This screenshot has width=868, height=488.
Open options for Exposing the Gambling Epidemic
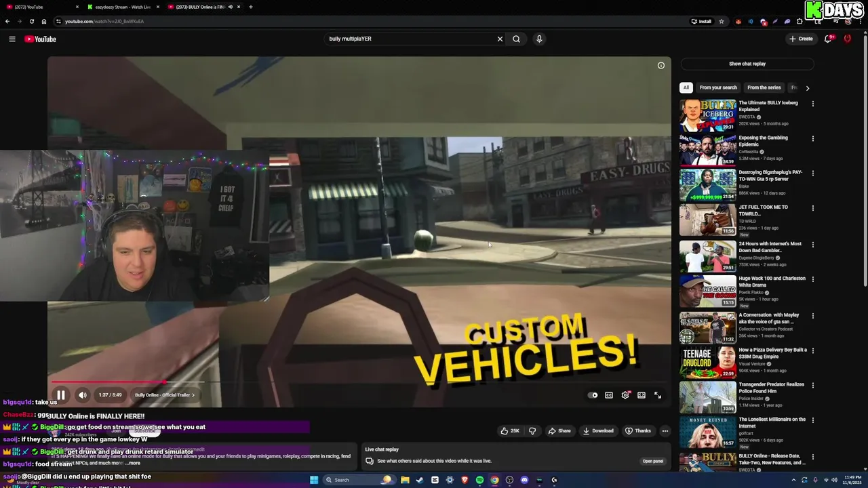(x=812, y=139)
